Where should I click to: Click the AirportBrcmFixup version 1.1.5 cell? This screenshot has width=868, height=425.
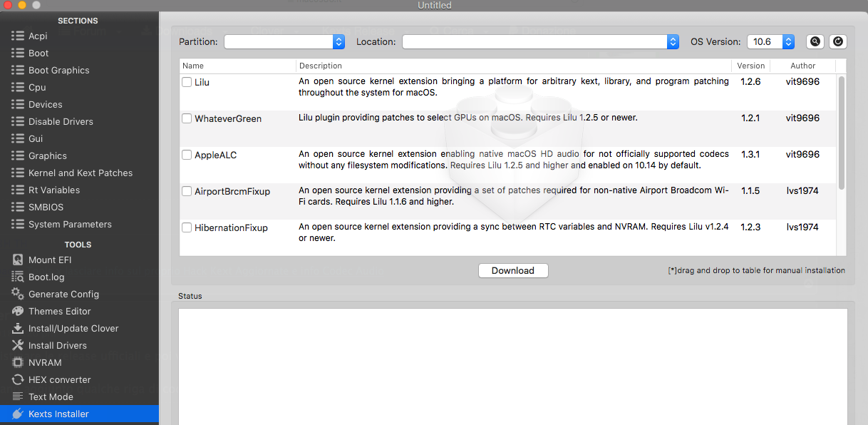(x=750, y=191)
